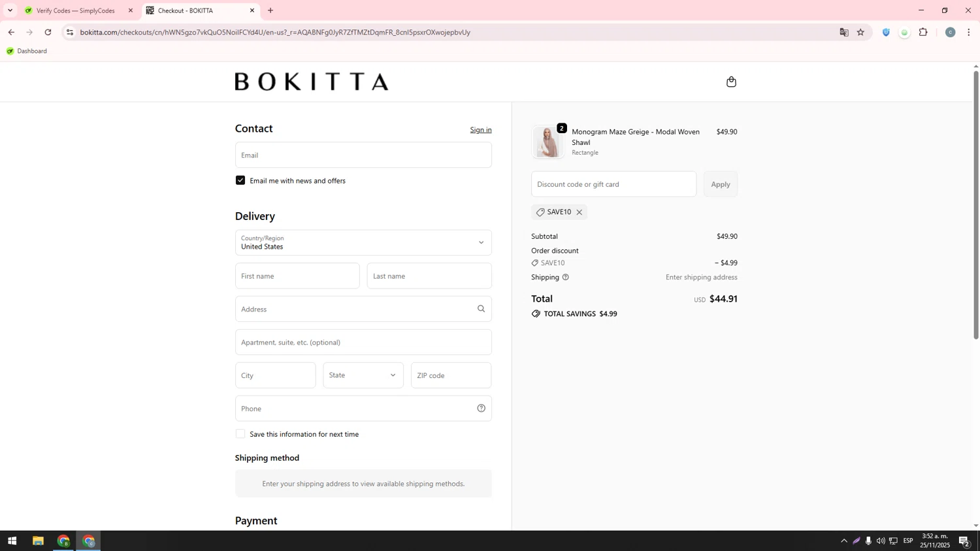Screen dimensions: 980x551
Task: Click the browser address bar URL
Action: 275,32
